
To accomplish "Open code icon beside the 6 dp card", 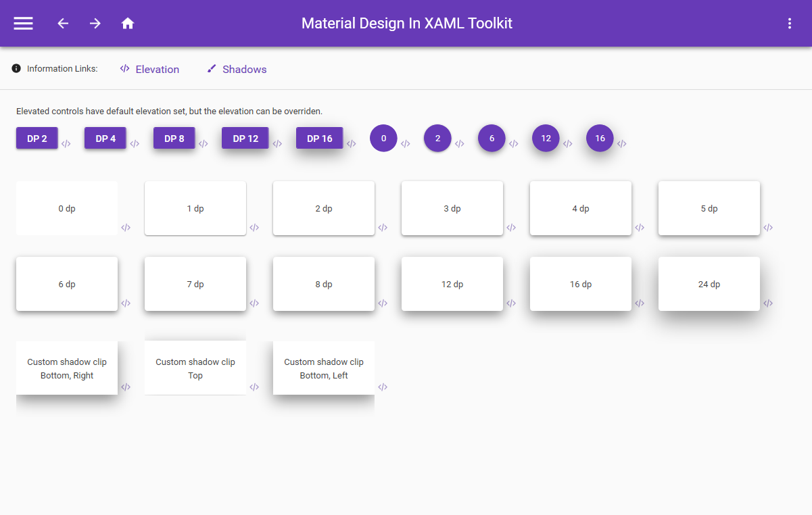I will (126, 303).
